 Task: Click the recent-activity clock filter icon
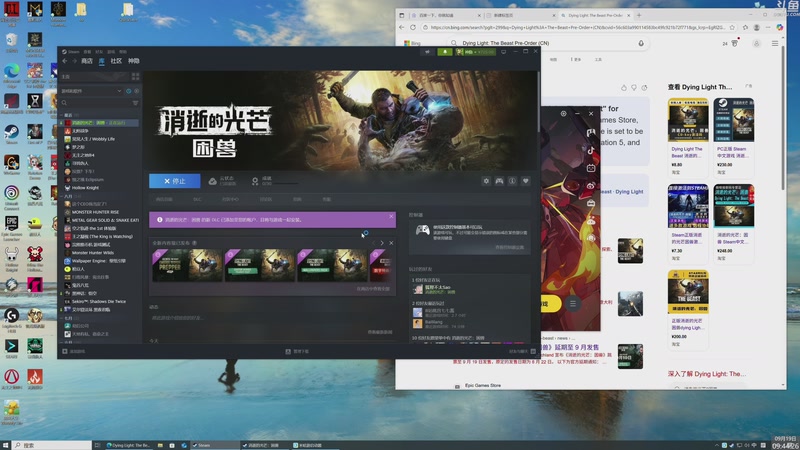[129, 91]
